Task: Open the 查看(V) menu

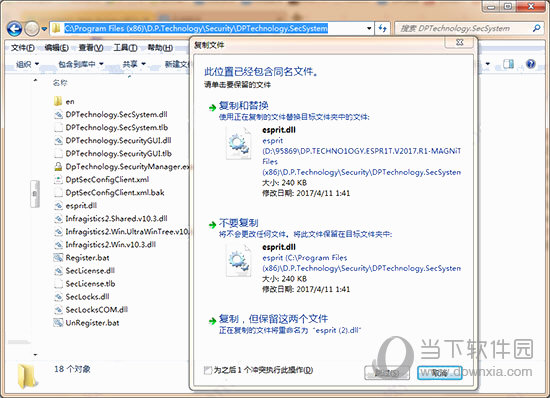Action: click(90, 47)
